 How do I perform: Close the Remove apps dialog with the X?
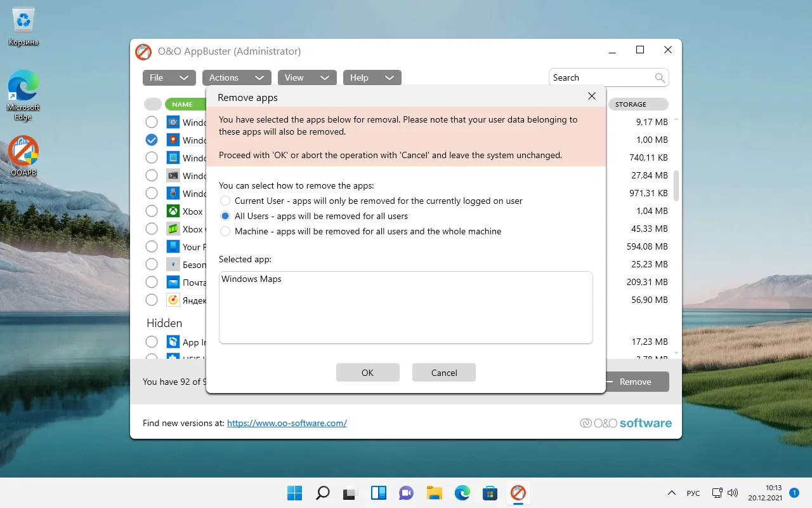click(x=592, y=96)
